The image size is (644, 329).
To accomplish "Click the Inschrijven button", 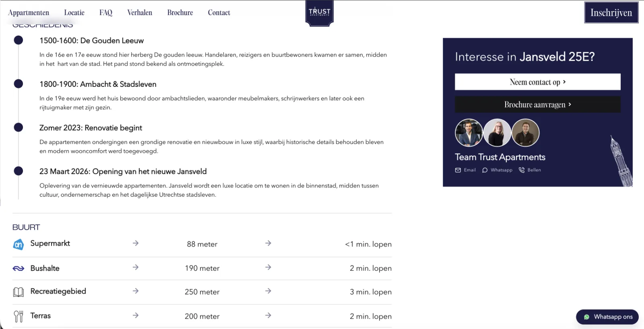I will pos(611,12).
